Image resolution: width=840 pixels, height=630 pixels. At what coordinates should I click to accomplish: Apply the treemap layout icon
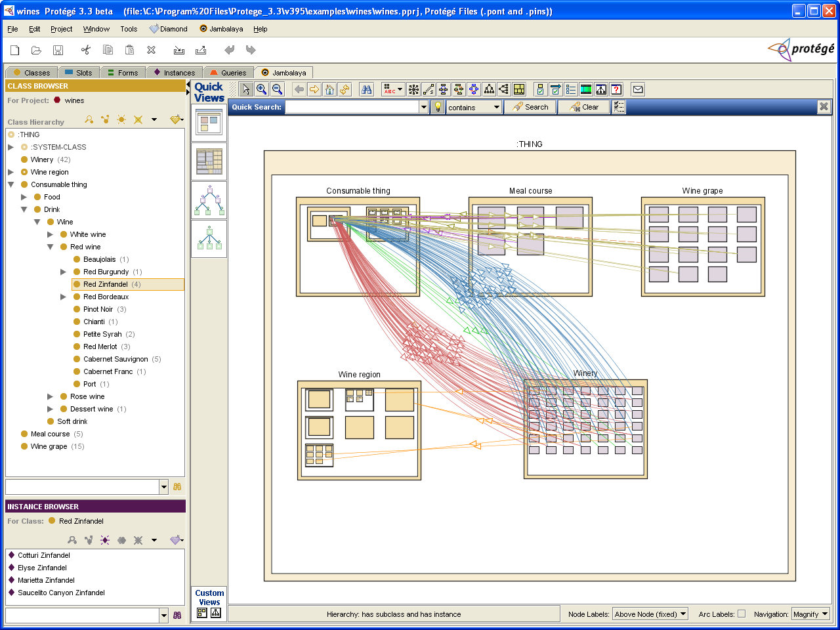coord(519,89)
